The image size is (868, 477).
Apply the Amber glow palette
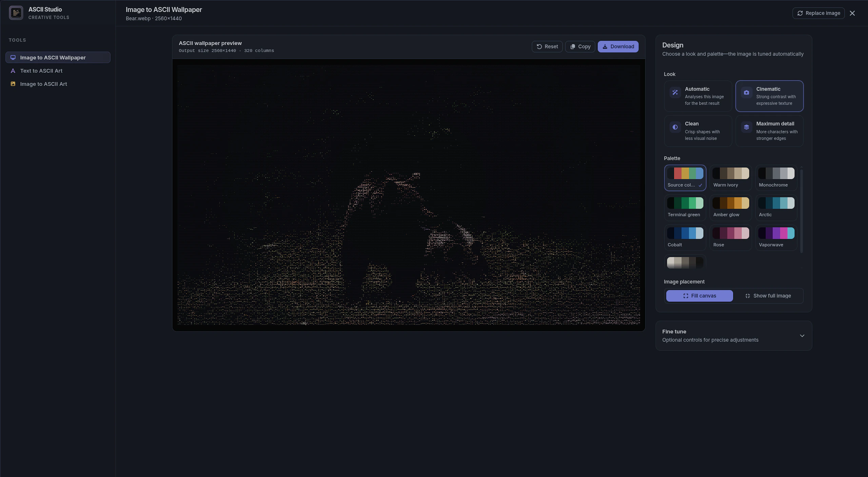(x=730, y=207)
